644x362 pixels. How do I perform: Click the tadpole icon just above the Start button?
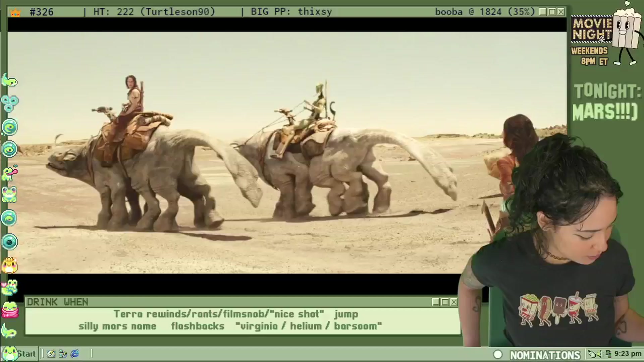tap(9, 331)
